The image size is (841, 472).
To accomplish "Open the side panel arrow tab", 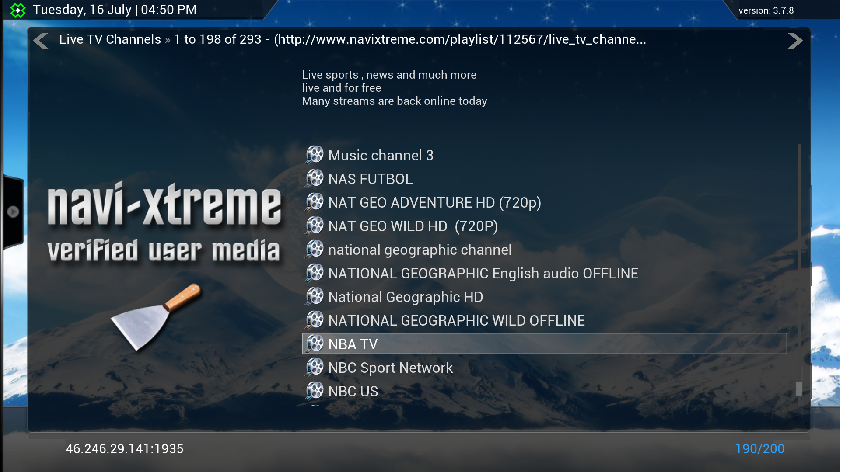I will click(13, 212).
